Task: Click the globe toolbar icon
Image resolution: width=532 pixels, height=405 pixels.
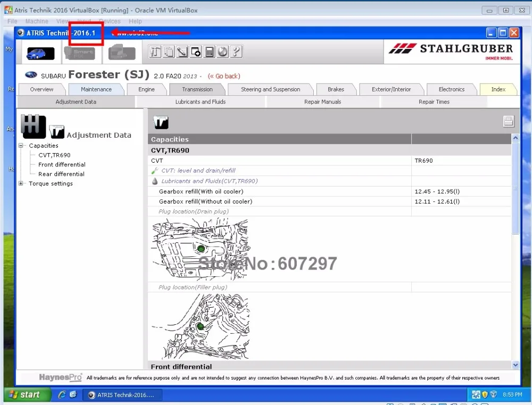Action: [x=222, y=52]
